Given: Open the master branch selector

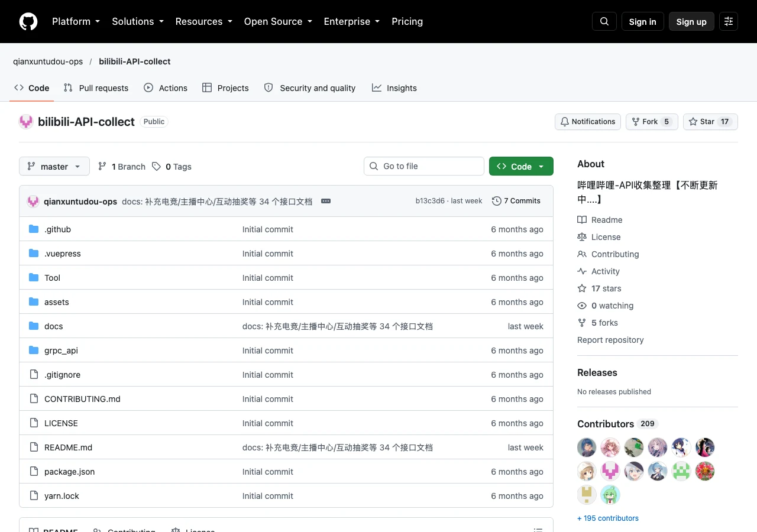Looking at the screenshot, I should click(x=54, y=167).
